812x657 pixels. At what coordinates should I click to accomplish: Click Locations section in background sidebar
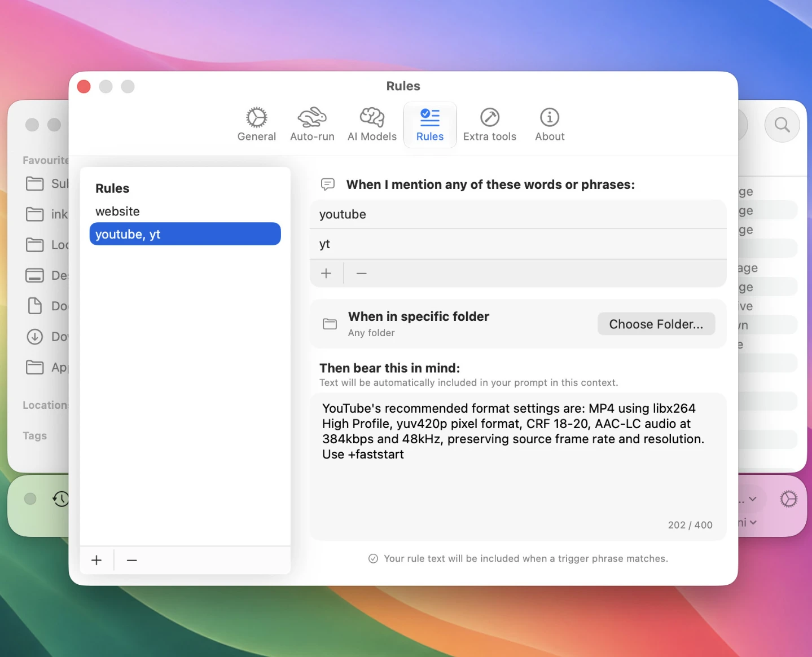45,405
